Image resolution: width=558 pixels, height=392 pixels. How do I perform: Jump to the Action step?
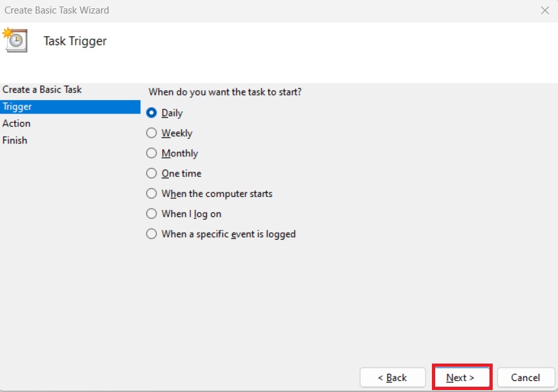click(x=17, y=123)
